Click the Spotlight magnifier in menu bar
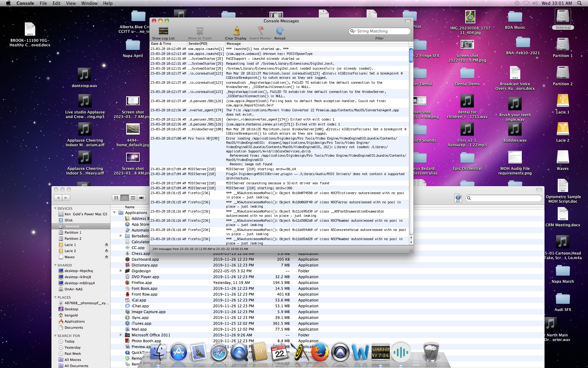This screenshot has width=588, height=368. click(x=579, y=3)
